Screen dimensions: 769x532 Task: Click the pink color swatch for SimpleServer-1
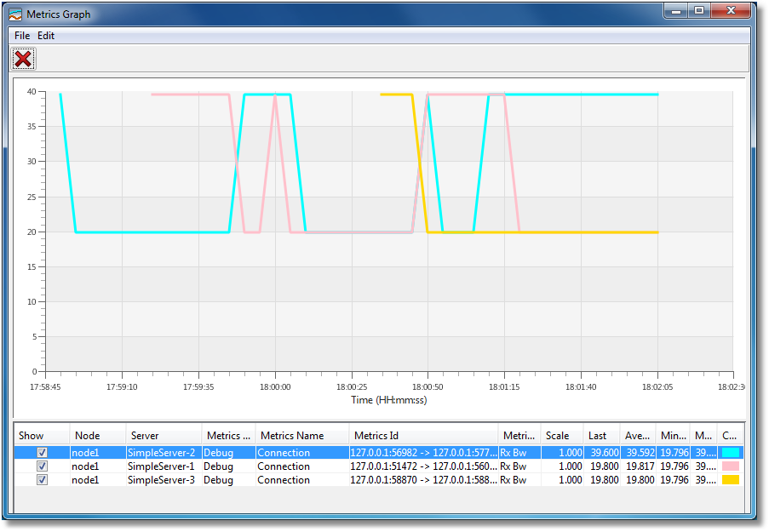(x=730, y=466)
